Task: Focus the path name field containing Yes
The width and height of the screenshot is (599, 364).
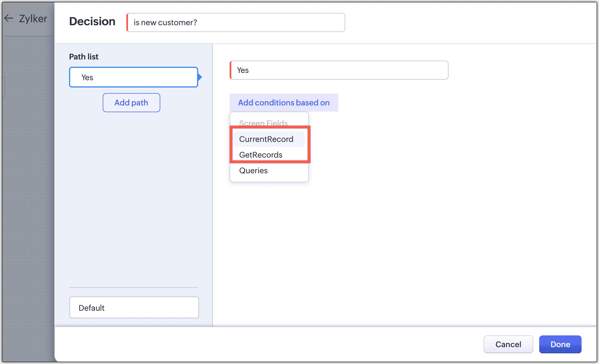Action: pyautogui.click(x=339, y=70)
